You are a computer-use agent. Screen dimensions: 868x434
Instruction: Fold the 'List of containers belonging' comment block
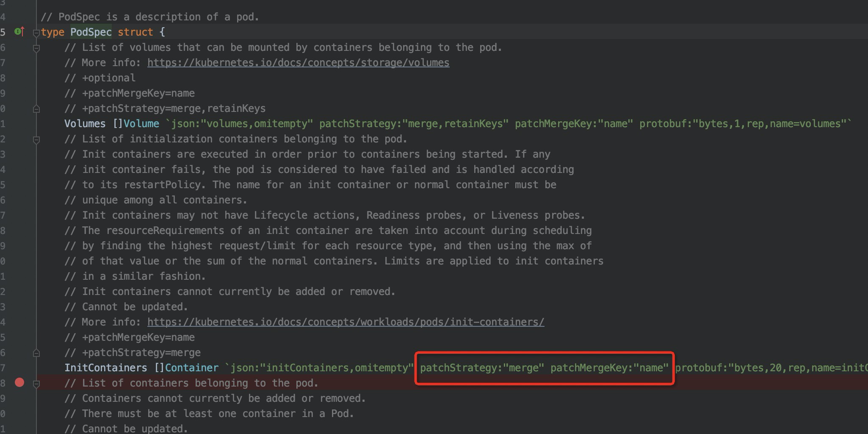[x=36, y=384]
